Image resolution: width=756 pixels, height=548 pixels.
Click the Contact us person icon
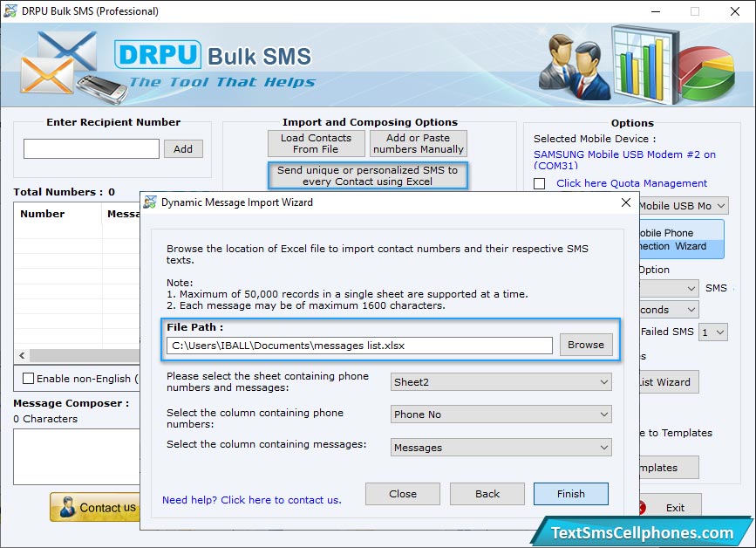coord(67,507)
